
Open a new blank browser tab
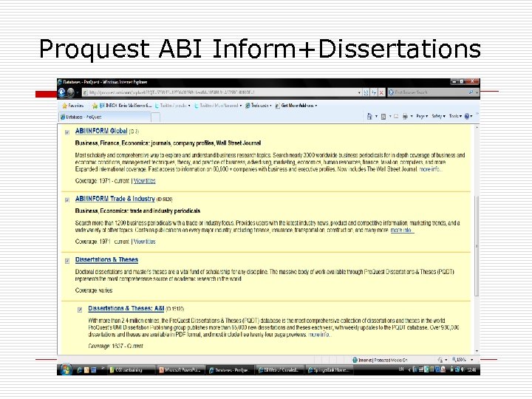pos(156,117)
